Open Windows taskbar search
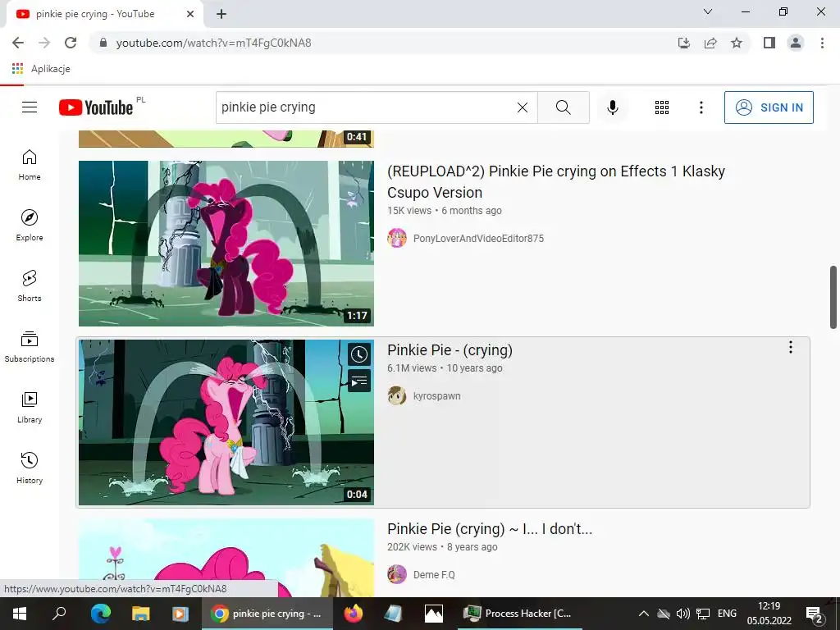Screen dimensions: 840x630 coord(59,614)
